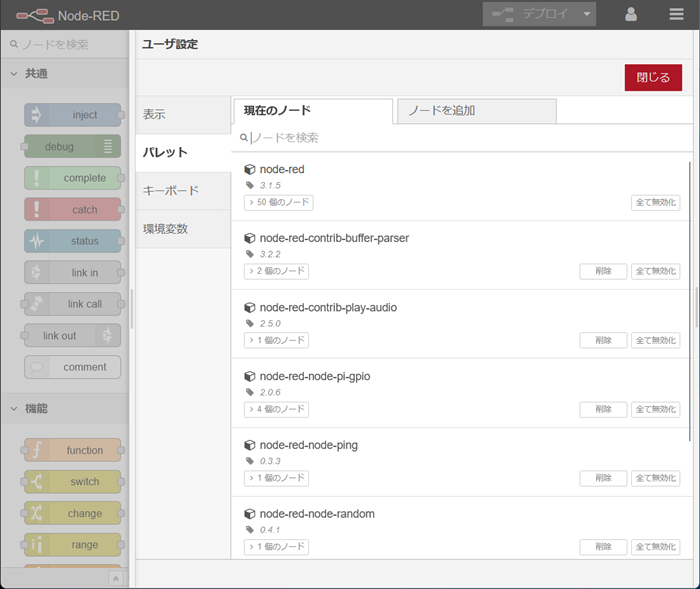Select the inject node in palette

click(72, 115)
